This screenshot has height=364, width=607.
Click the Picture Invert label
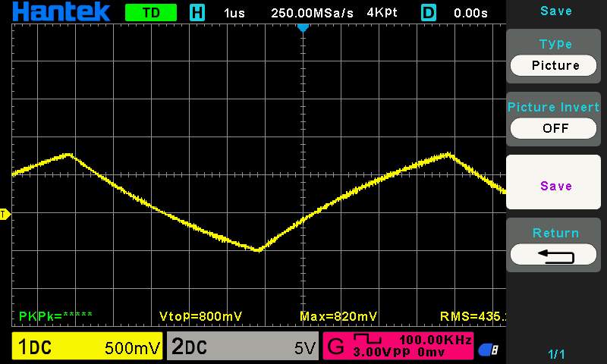[x=553, y=107]
